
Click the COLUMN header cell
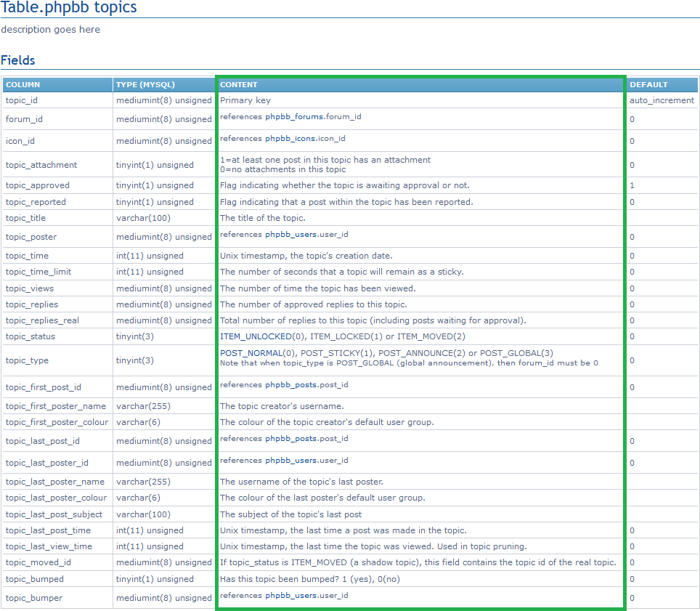coord(23,85)
